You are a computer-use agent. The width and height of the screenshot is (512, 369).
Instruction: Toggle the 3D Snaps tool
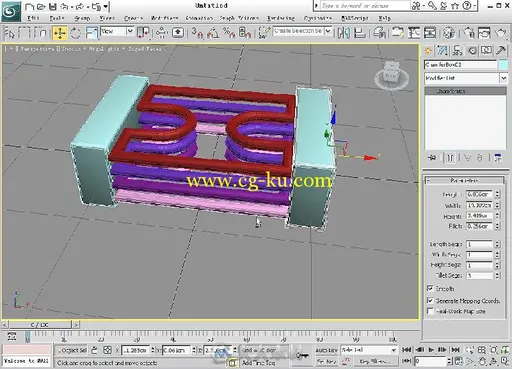pos(197,33)
